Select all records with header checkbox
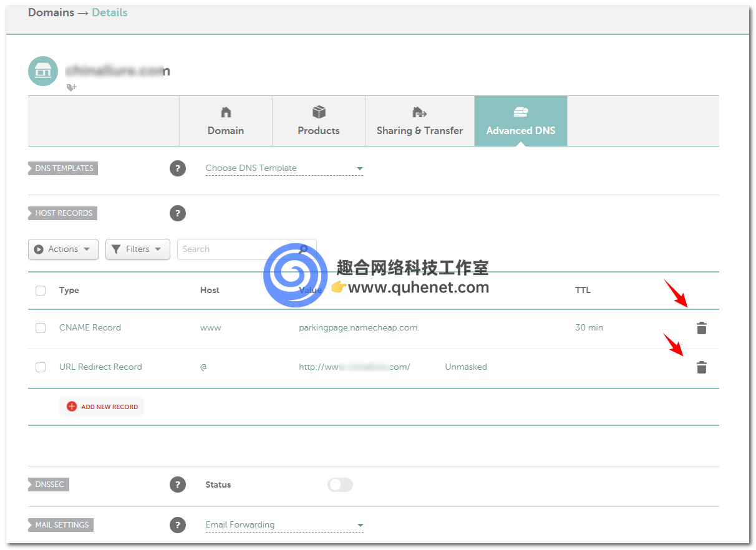756x550 pixels. (x=41, y=291)
